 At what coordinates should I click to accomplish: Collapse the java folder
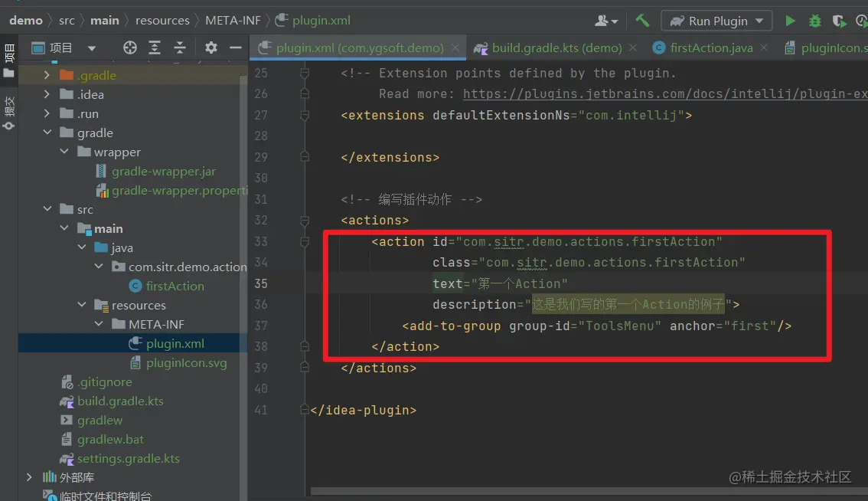click(82, 247)
